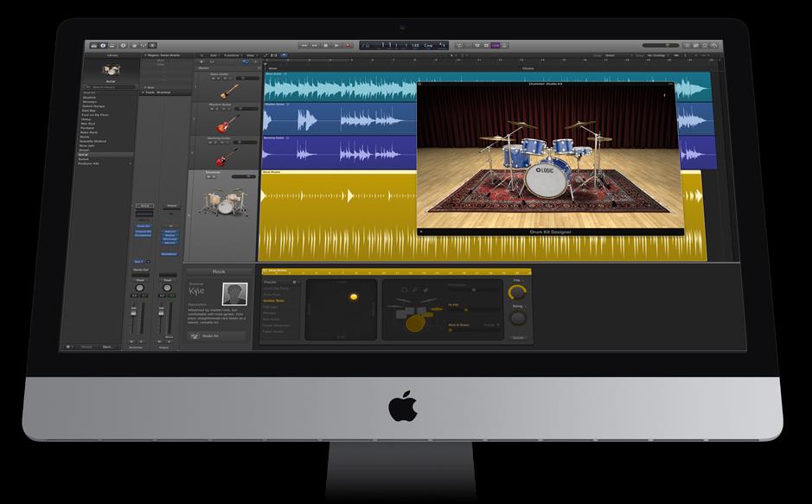Select the highlighted Golden State preset
The image size is (812, 504).
tap(273, 300)
